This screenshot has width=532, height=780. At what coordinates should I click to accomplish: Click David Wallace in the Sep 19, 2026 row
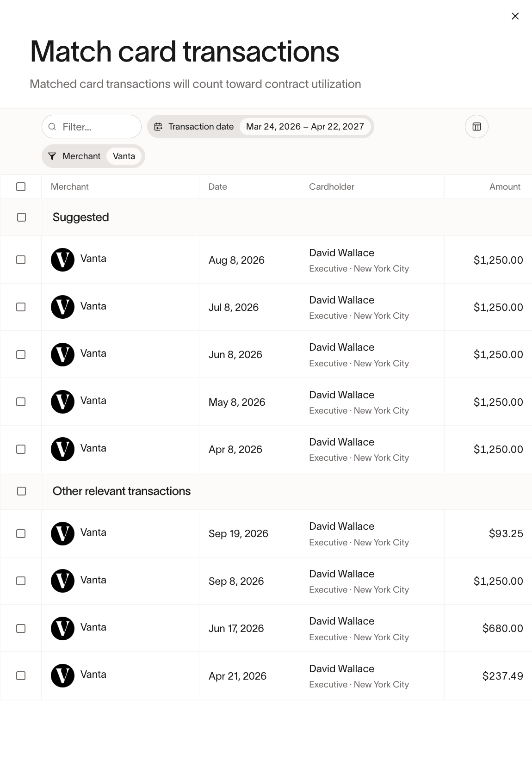pos(342,526)
